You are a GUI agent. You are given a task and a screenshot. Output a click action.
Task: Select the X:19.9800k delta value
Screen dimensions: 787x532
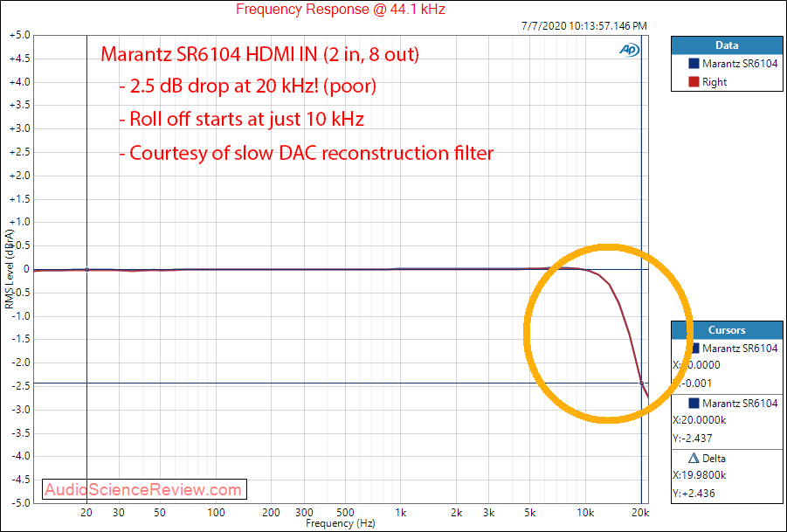(699, 475)
